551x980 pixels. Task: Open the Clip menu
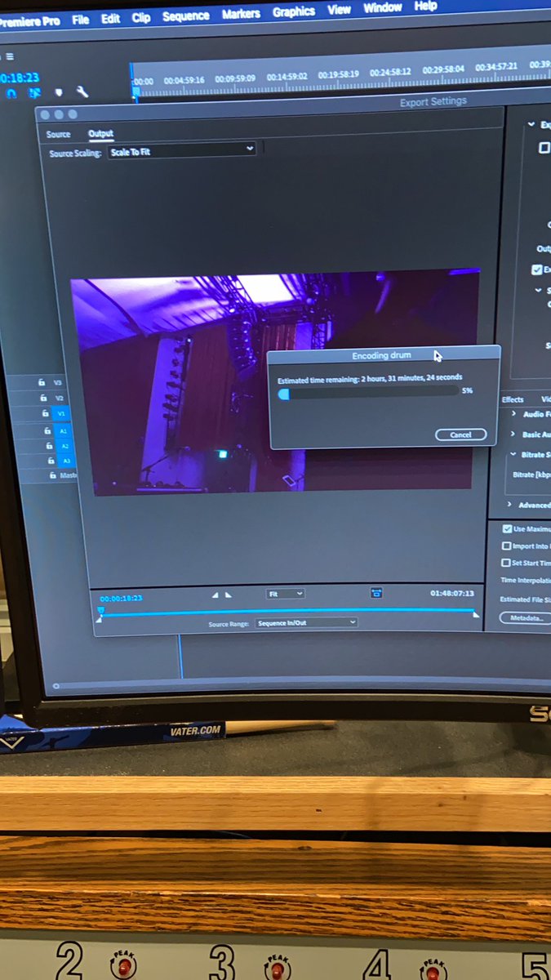(141, 16)
